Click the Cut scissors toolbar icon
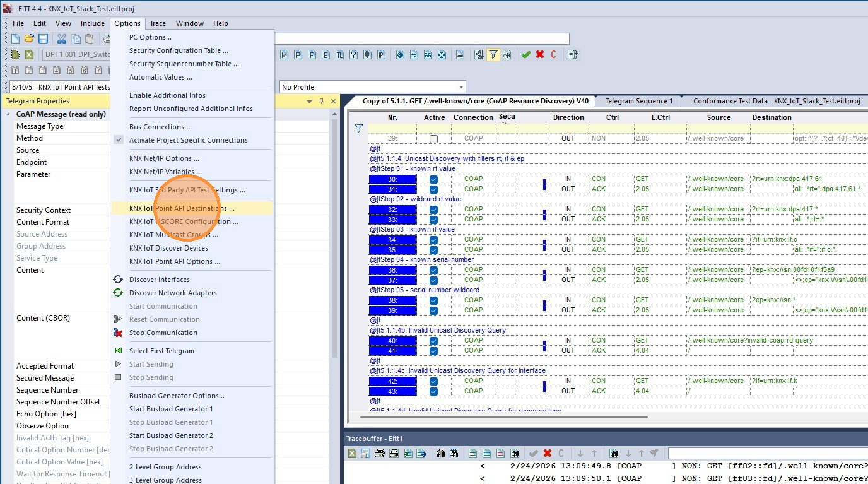The width and height of the screenshot is (868, 484). coord(62,38)
